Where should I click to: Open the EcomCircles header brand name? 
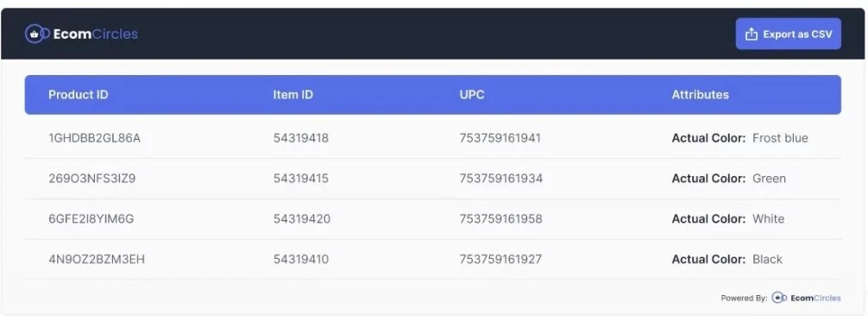[x=95, y=35]
